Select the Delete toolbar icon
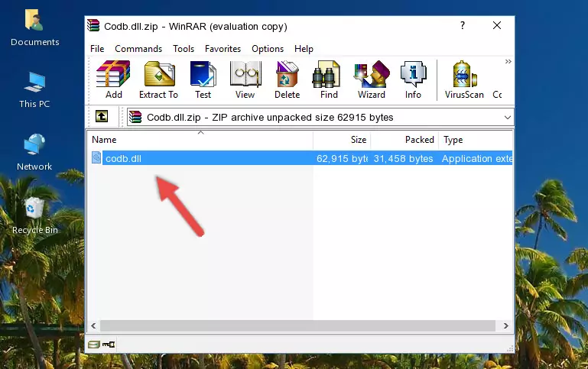Viewport: 588px width, 369px height. coord(288,79)
